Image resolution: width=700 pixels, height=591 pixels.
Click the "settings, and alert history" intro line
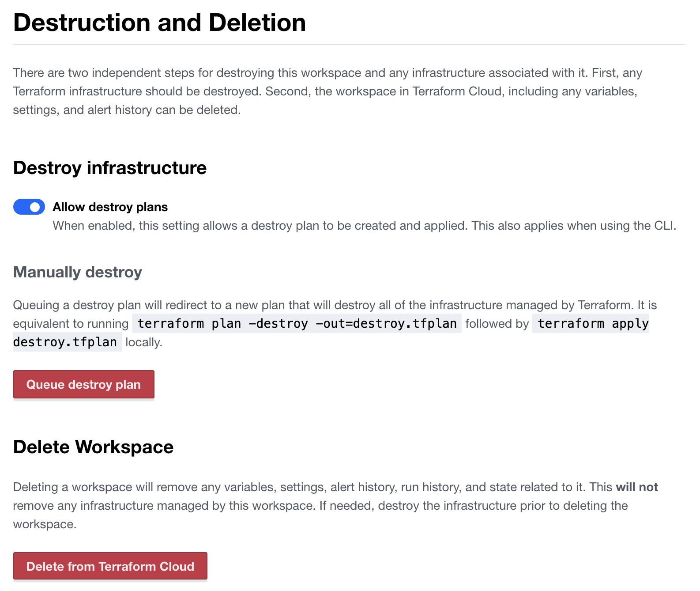127,110
